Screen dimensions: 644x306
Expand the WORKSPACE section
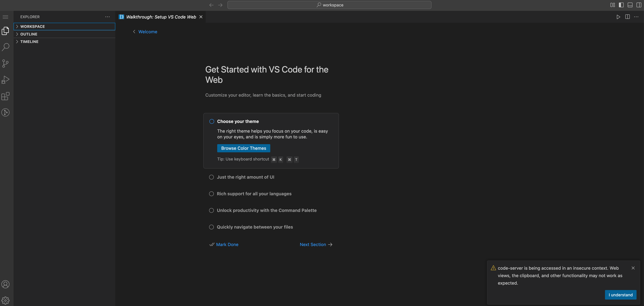(x=64, y=26)
